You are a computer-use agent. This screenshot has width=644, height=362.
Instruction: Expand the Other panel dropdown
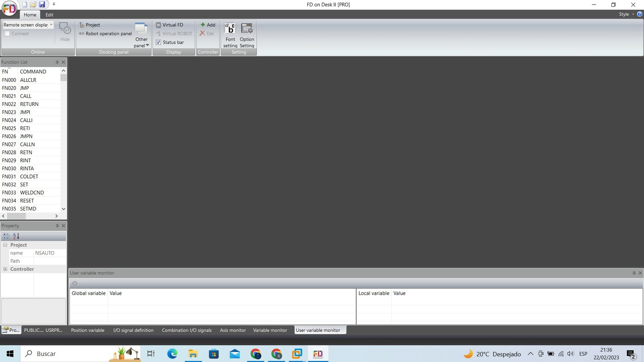coord(142,35)
